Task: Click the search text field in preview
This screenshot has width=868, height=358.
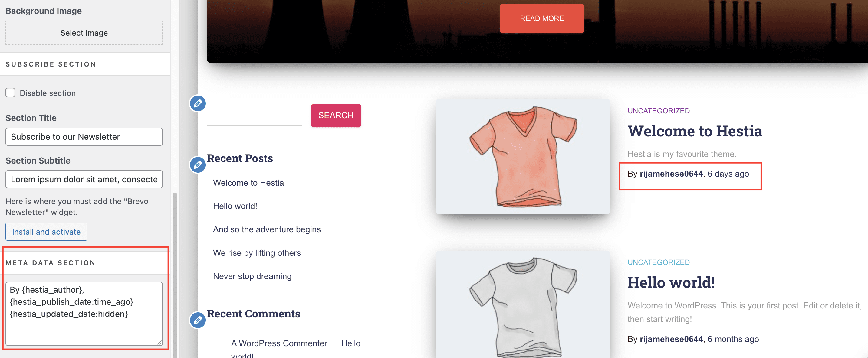Action: [254, 116]
